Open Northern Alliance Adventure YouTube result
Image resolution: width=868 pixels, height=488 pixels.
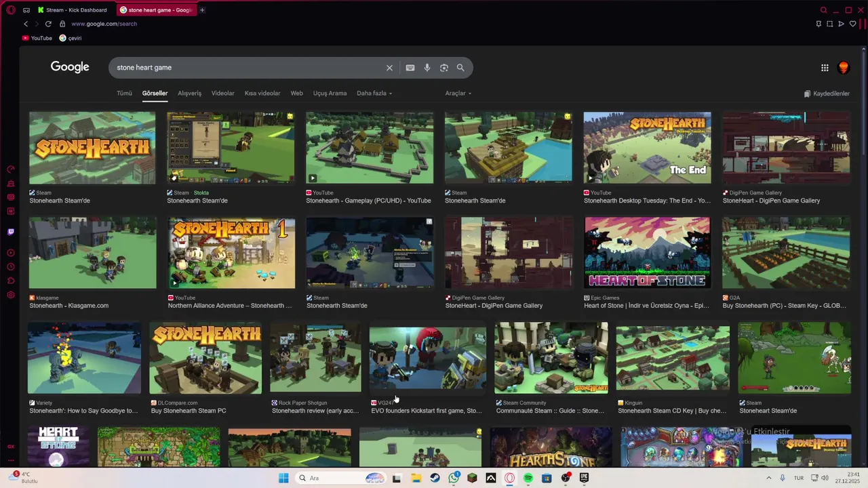click(231, 306)
